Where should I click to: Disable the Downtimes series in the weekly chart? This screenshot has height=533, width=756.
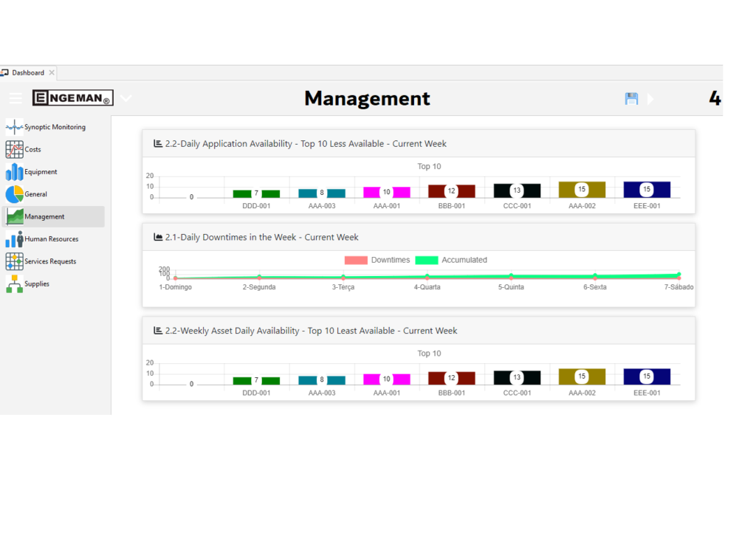[377, 260]
